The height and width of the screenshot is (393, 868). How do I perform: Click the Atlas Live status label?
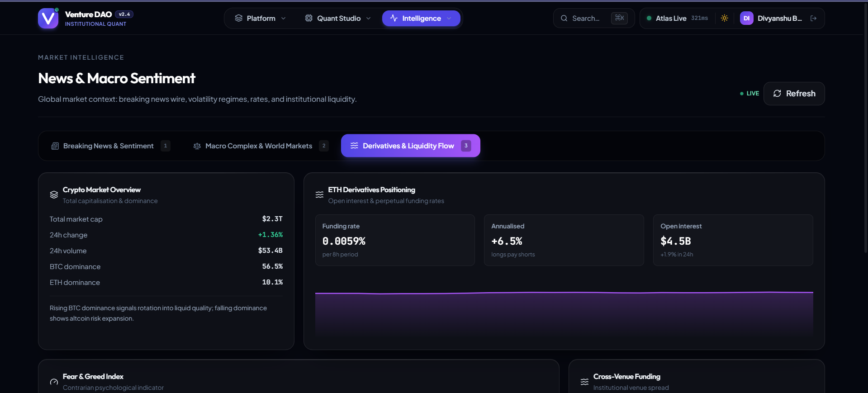pos(671,19)
